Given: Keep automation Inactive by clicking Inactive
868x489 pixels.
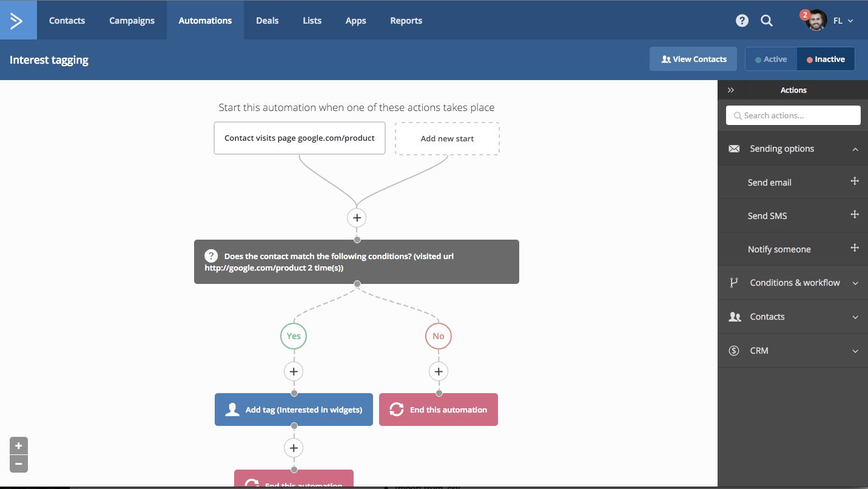Looking at the screenshot, I should (826, 59).
